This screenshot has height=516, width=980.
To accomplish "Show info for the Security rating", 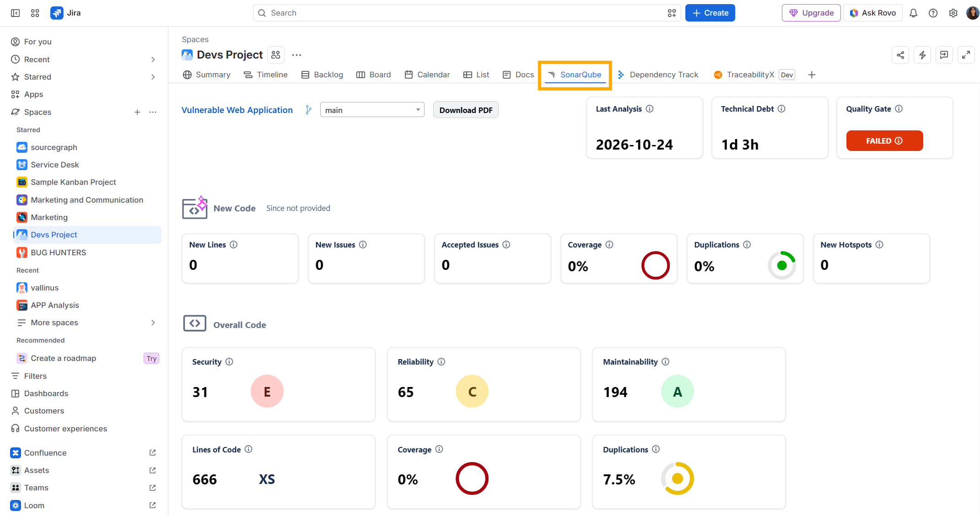I will pos(229,362).
